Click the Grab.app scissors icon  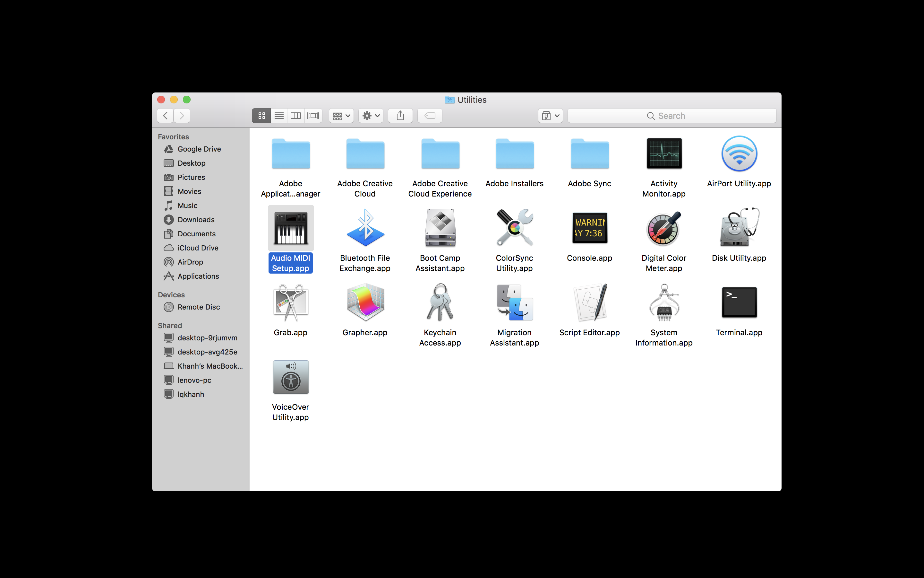point(291,302)
